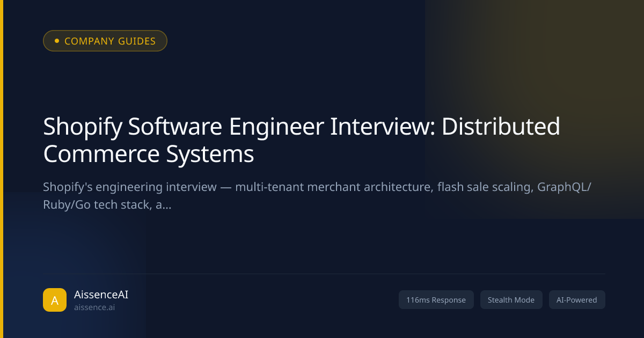Open the aissence.ai link
Image resolution: width=644 pixels, height=338 pixels.
click(94, 307)
